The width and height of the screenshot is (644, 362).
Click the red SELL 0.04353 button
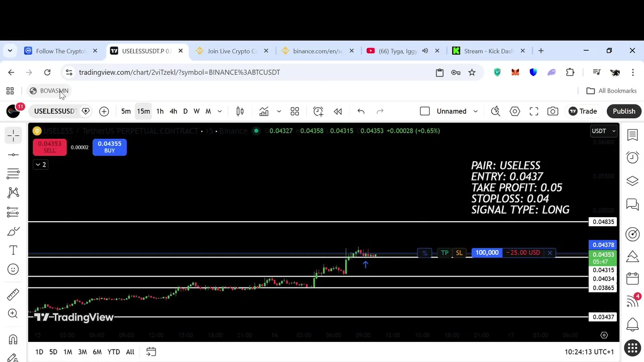[x=49, y=147]
